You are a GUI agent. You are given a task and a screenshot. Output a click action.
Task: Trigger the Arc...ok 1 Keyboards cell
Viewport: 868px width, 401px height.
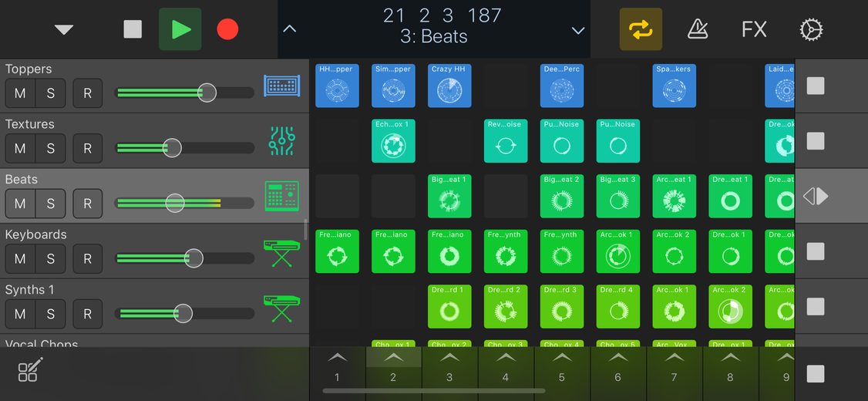[617, 251]
